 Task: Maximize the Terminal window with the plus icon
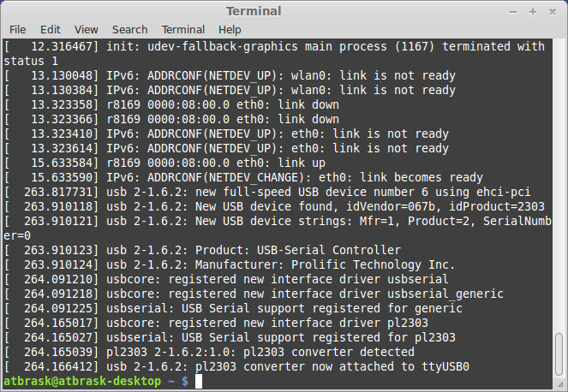pyautogui.click(x=533, y=12)
